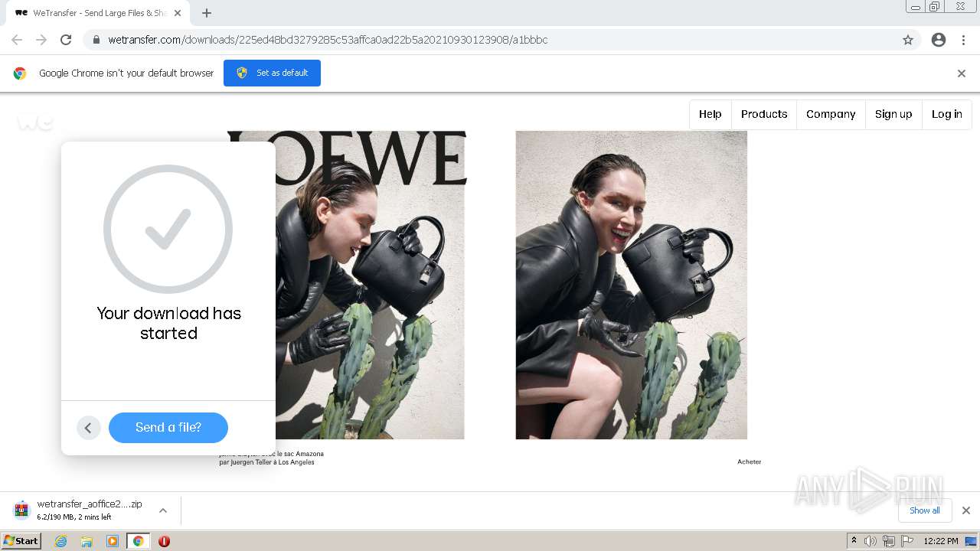The height and width of the screenshot is (551, 980).
Task: Reload the WeTransfer page
Action: point(66,40)
